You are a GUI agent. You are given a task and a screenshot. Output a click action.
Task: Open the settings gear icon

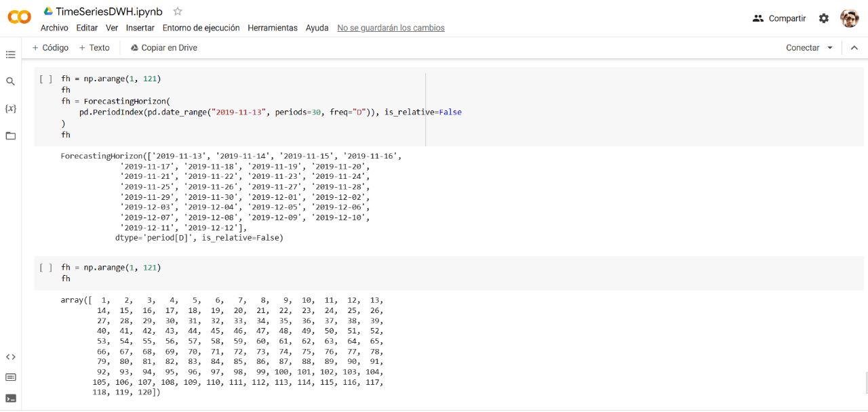click(824, 18)
